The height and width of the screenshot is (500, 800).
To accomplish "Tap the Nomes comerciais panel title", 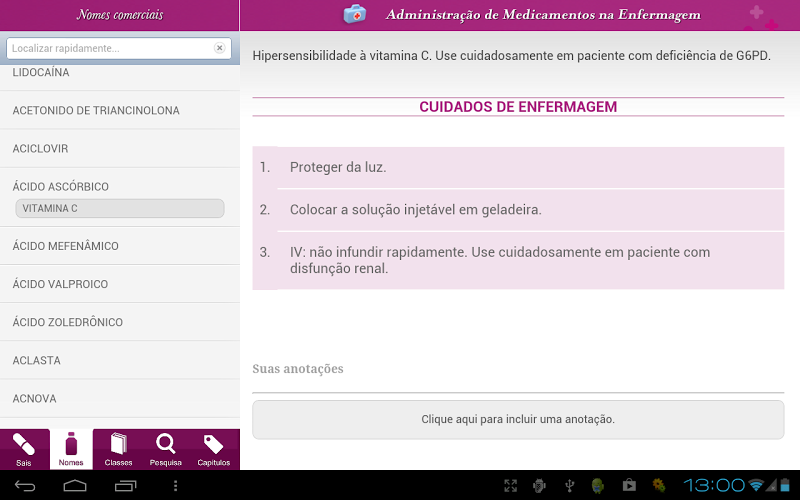I will [x=120, y=15].
